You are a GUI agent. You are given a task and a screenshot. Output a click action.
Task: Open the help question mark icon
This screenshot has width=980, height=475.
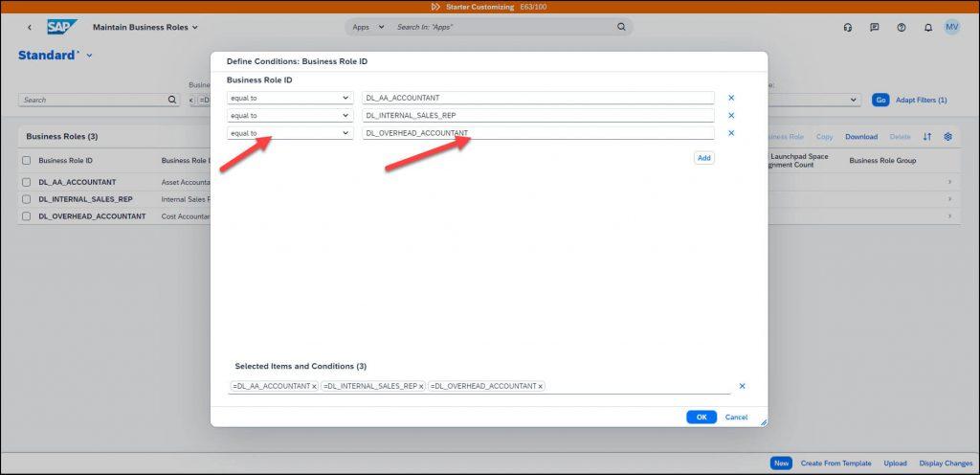pyautogui.click(x=902, y=28)
